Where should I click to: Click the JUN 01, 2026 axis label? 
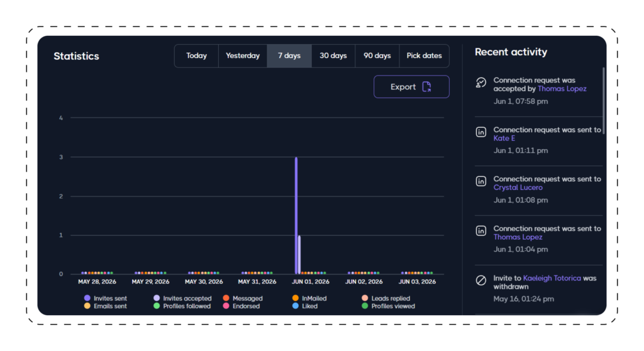[311, 282]
